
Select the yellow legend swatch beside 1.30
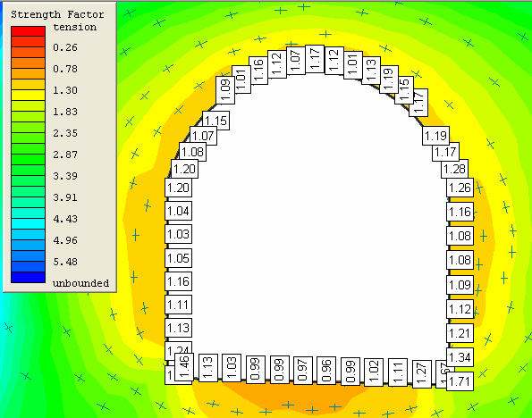coord(28,95)
